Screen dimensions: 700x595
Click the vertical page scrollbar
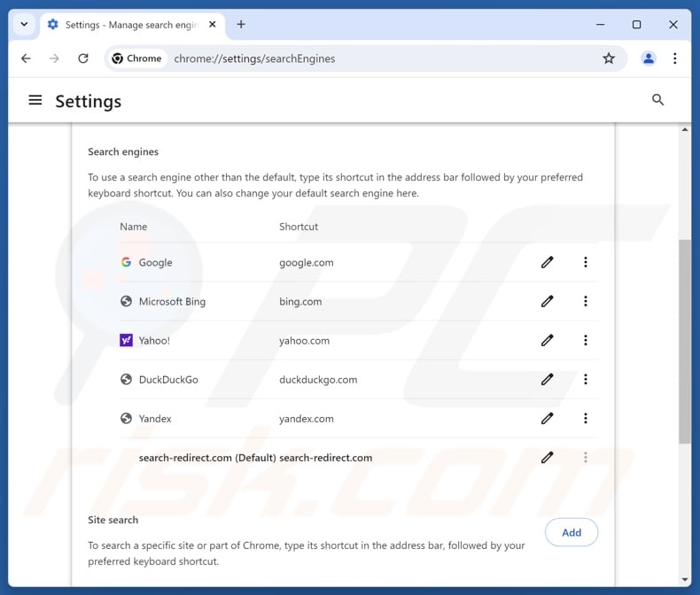[x=684, y=341]
